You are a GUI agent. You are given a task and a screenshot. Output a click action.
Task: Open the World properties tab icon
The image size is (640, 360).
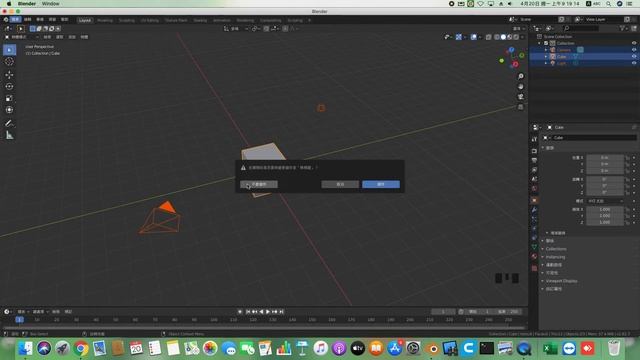click(x=534, y=189)
